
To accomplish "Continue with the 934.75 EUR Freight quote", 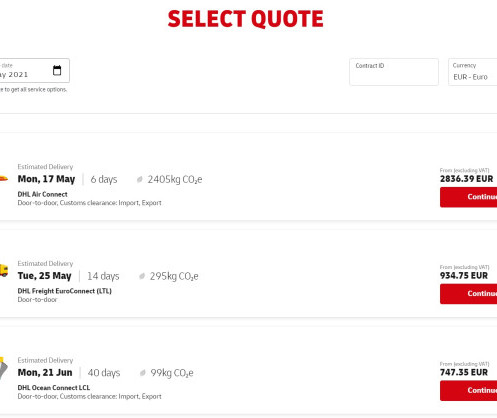I will [x=468, y=294].
